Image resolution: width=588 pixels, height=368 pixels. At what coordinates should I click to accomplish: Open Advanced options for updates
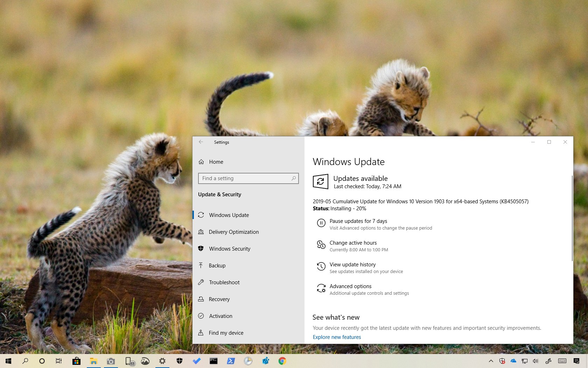coord(363,289)
